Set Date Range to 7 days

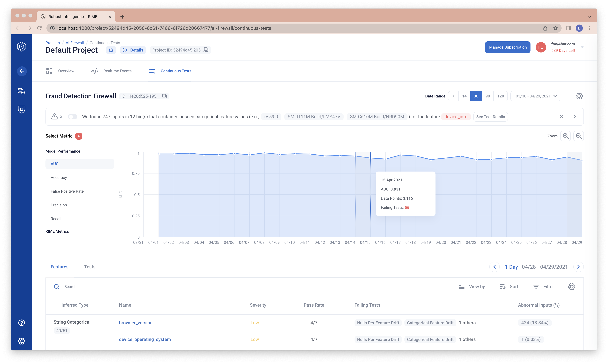453,96
